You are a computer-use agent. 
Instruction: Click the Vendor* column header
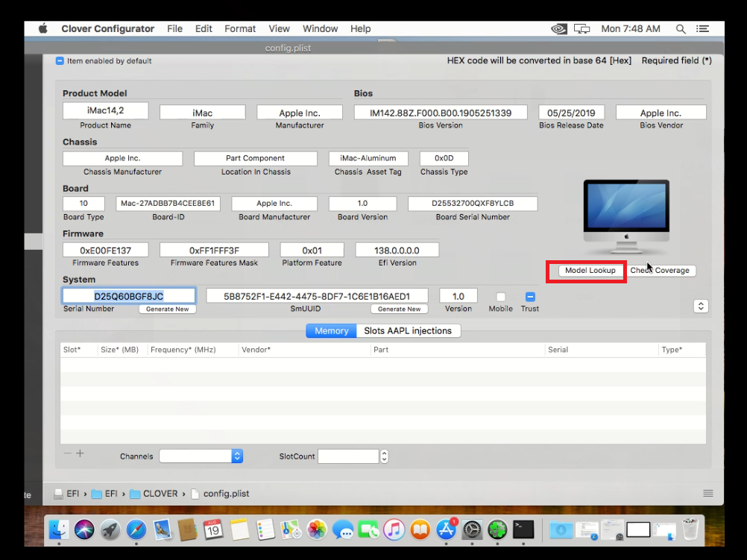[256, 349]
